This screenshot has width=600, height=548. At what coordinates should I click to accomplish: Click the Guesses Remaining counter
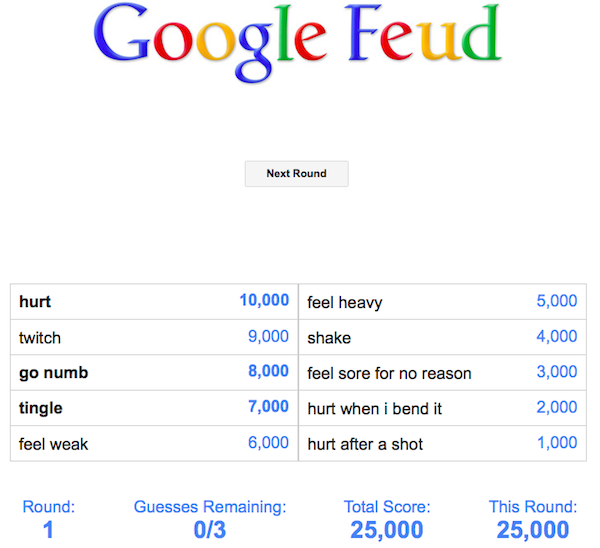pos(209,529)
